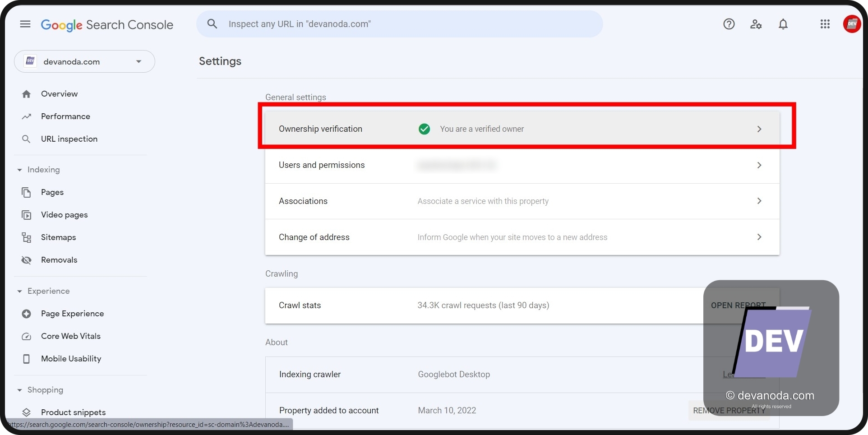868x435 pixels.
Task: Expand Ownership verification row chevron
Action: click(x=759, y=129)
